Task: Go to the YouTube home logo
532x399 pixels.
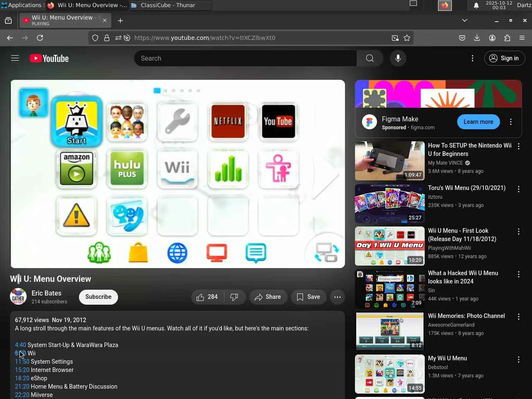Action: (x=49, y=58)
